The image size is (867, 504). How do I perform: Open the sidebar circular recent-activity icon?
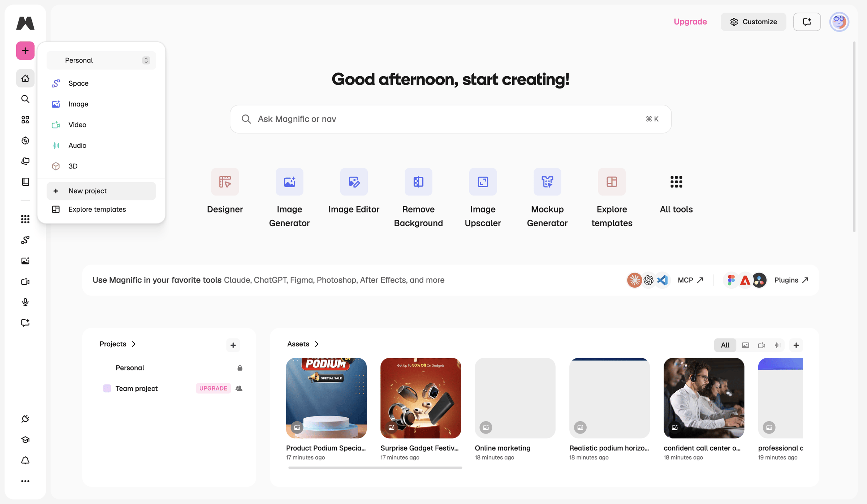point(25,141)
